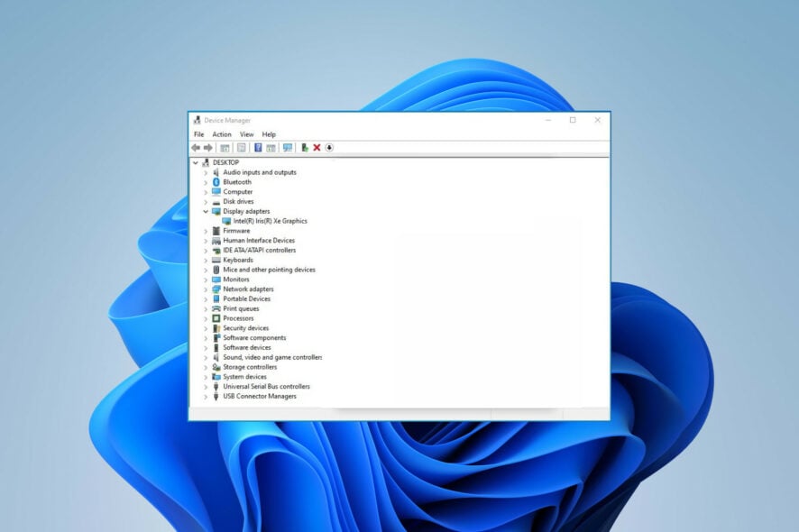Select the "System devices" label

click(244, 377)
